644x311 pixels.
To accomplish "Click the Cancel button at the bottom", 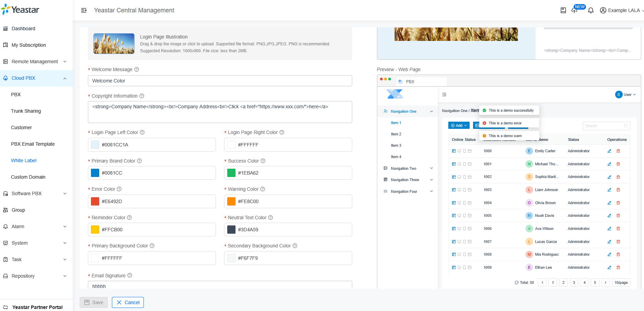I will pos(128,302).
